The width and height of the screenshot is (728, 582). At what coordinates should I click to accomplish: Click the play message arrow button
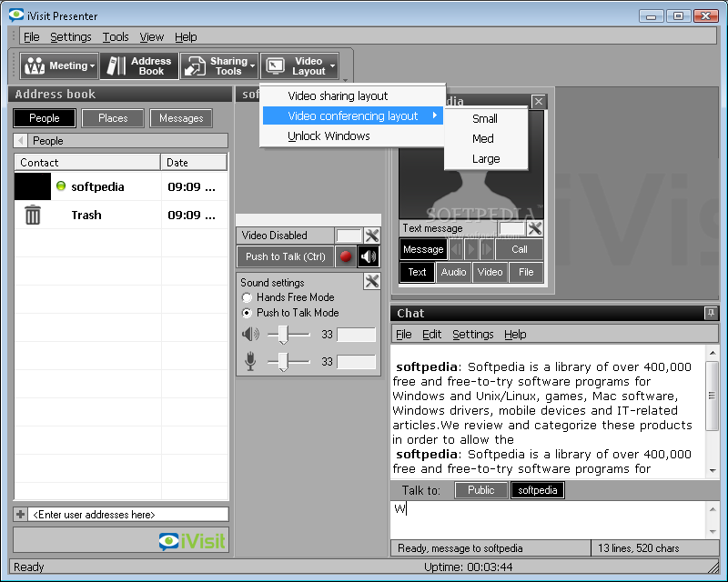pyautogui.click(x=471, y=249)
